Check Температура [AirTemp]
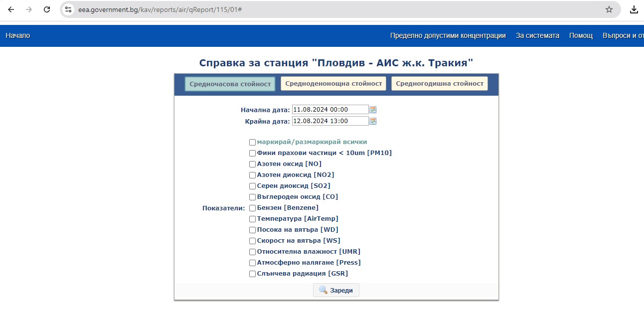Image resolution: width=644 pixels, height=318 pixels. (252, 219)
